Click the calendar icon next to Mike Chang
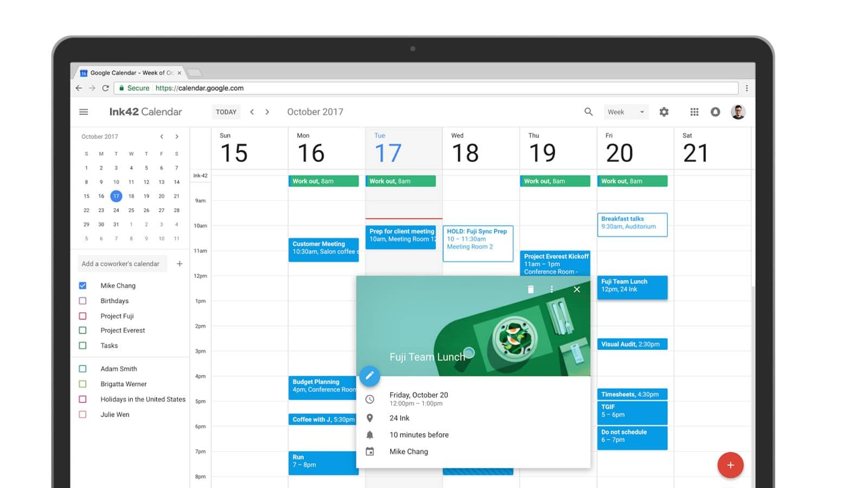 pos(369,452)
